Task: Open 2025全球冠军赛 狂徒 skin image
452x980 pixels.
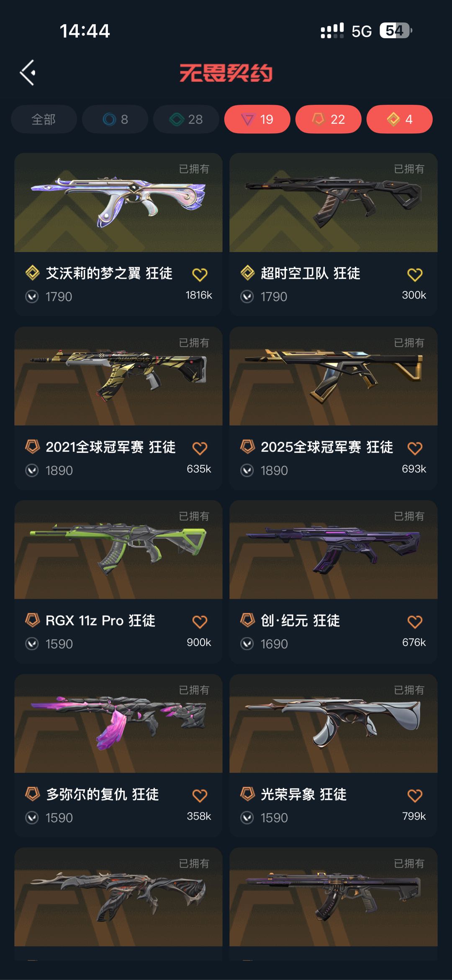Action: (x=334, y=376)
